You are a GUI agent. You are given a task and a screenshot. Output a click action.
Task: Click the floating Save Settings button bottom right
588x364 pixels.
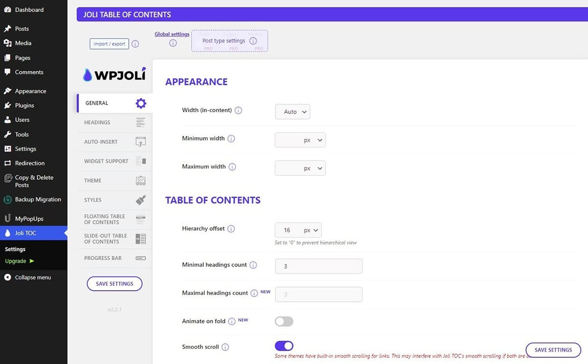pos(553,350)
